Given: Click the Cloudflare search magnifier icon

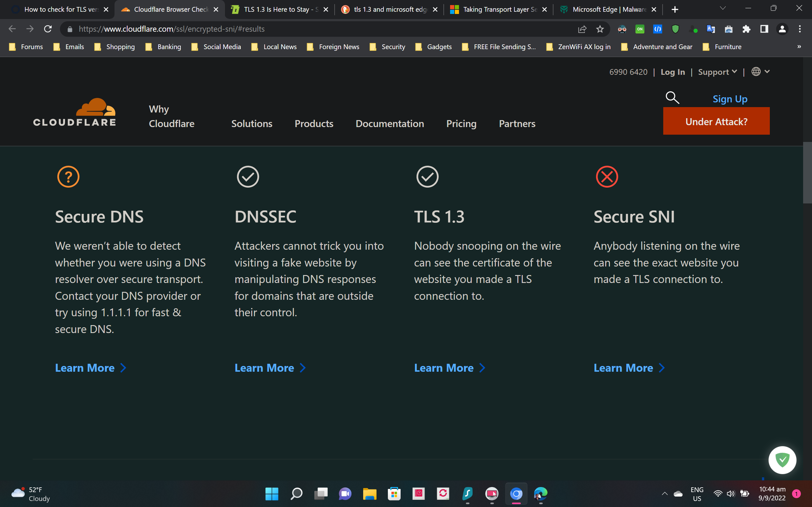Looking at the screenshot, I should pyautogui.click(x=672, y=98).
